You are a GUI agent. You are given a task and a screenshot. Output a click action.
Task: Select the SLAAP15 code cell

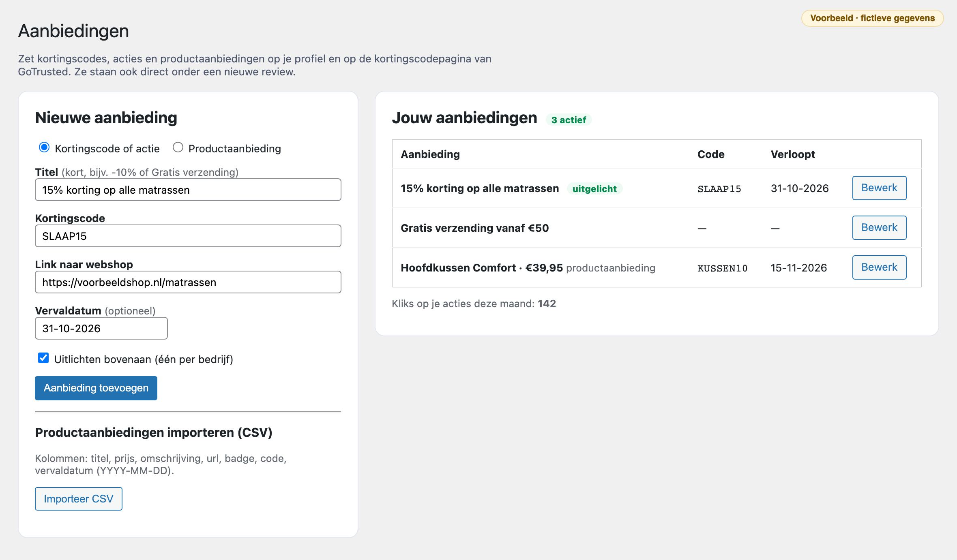click(719, 189)
